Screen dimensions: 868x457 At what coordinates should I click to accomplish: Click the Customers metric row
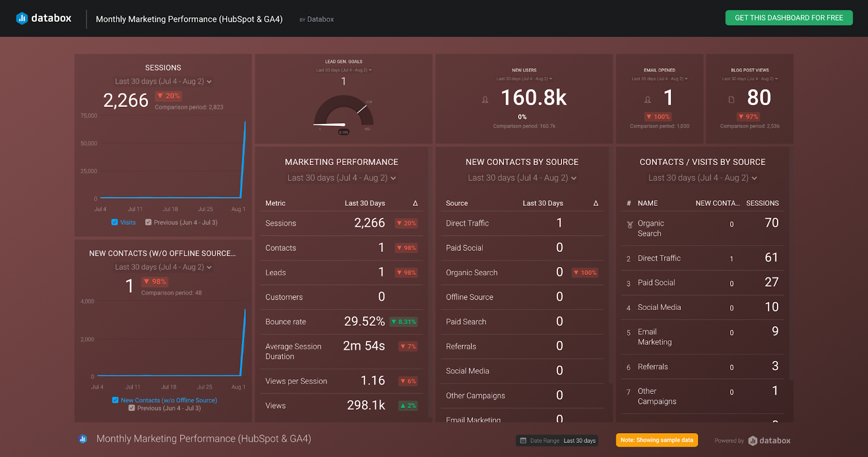coord(342,297)
